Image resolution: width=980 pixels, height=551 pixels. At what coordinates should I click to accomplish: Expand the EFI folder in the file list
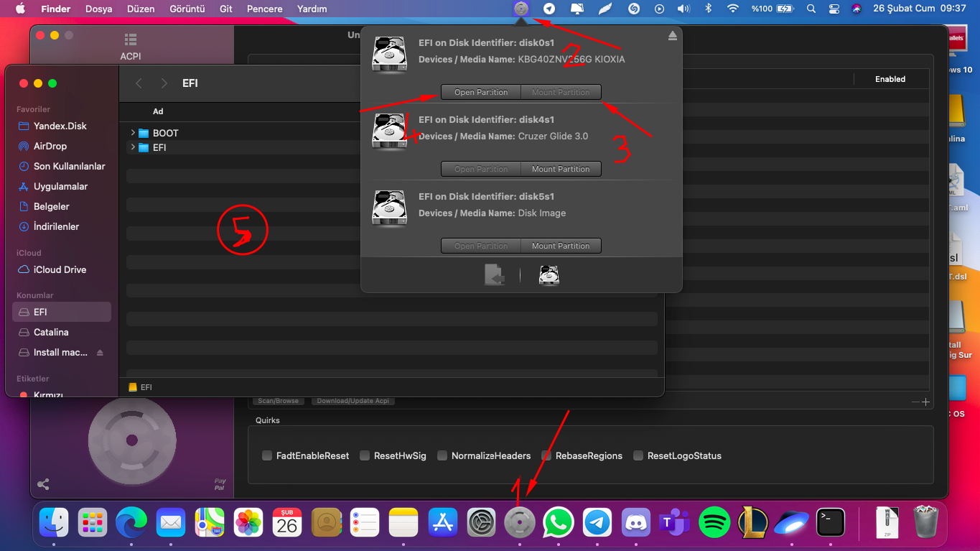(x=133, y=147)
